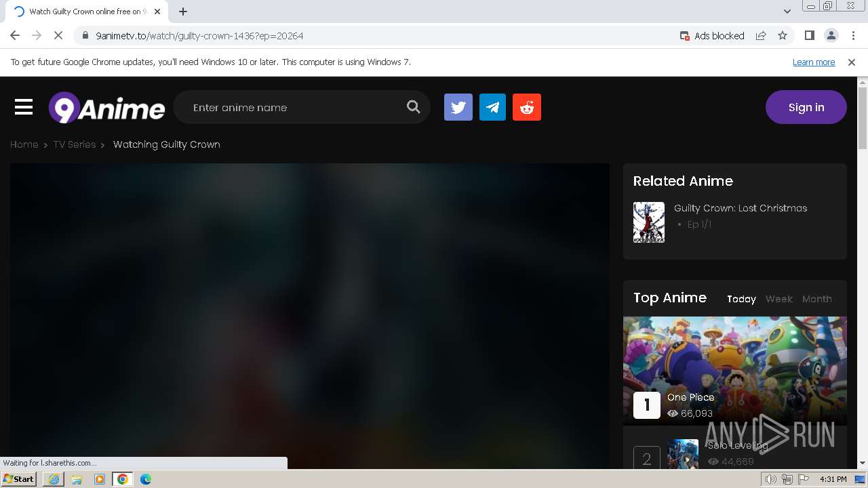Share this page icon

(761, 36)
